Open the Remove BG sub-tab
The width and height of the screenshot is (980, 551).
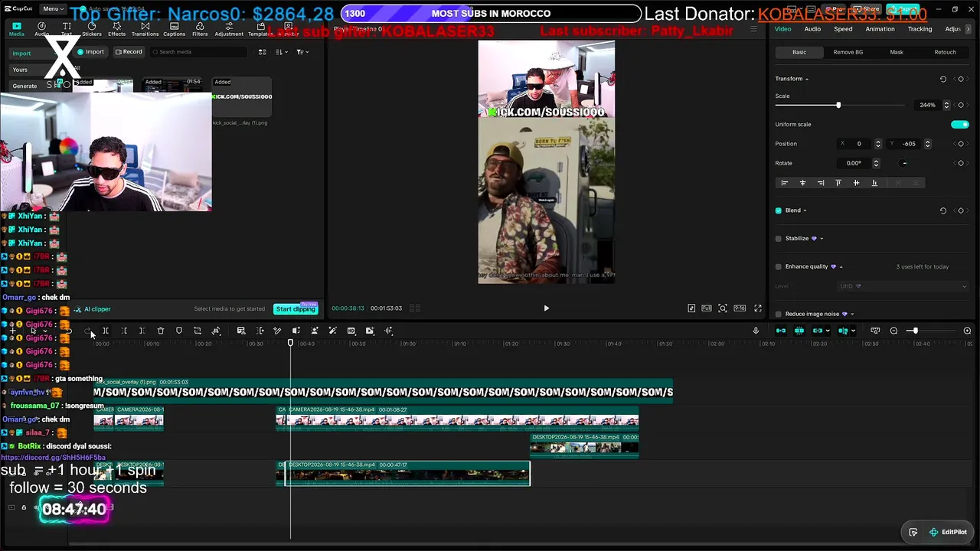(848, 52)
